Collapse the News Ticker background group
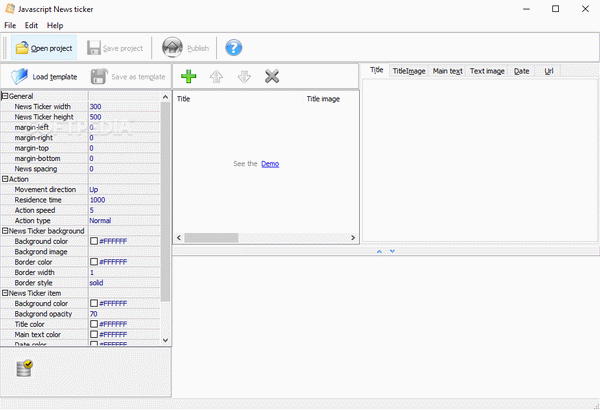The width and height of the screenshot is (600, 410). tap(5, 231)
